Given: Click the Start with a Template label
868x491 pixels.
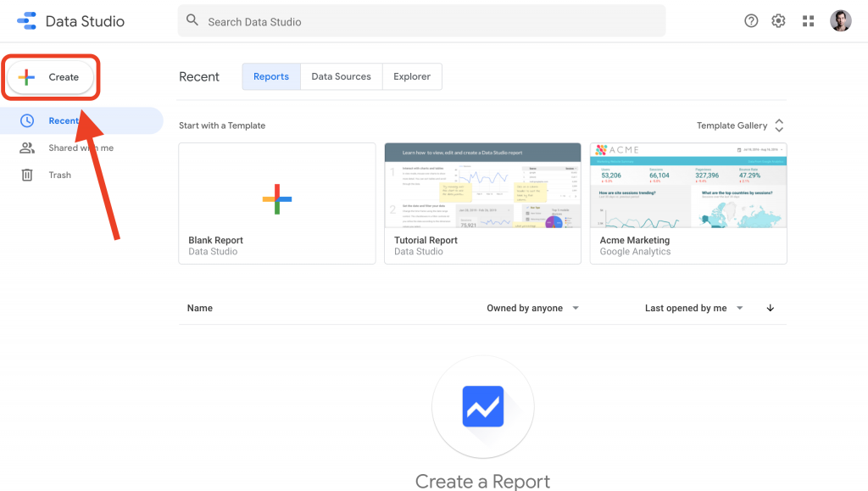Looking at the screenshot, I should coord(222,126).
